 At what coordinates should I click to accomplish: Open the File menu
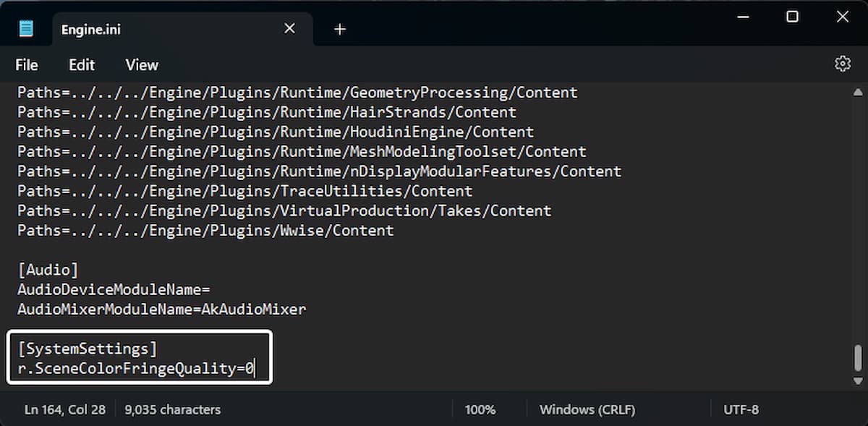pyautogui.click(x=27, y=65)
